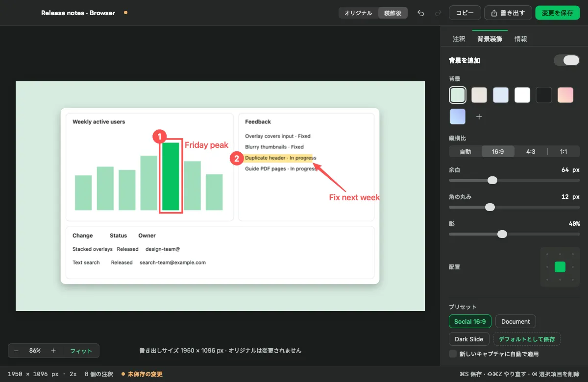
Task: Apply the Social 16:9 preset
Action: [x=470, y=322]
